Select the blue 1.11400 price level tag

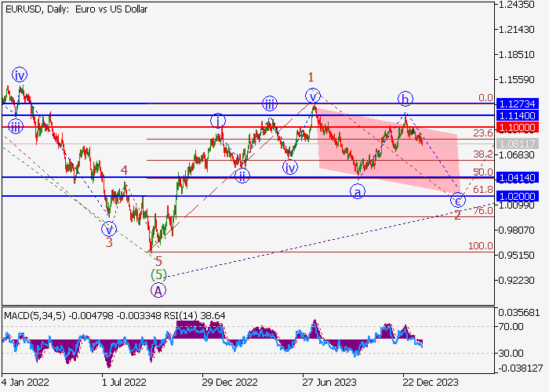[518, 115]
